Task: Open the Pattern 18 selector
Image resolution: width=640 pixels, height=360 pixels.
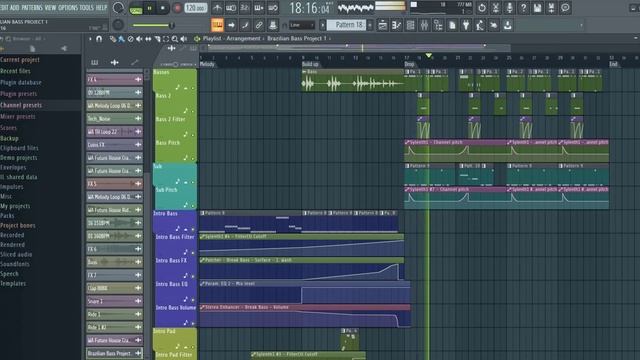Action: [x=347, y=25]
